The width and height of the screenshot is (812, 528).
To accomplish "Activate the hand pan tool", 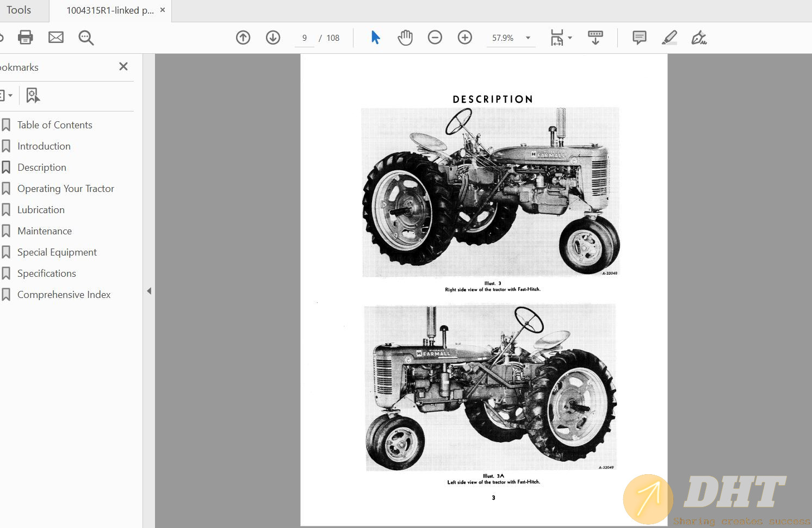I will (405, 38).
